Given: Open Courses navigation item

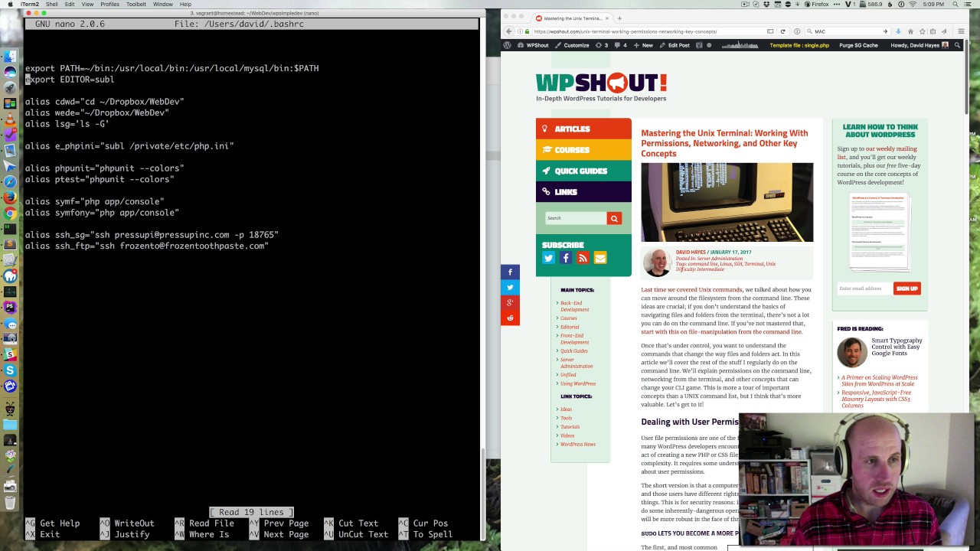Looking at the screenshot, I should coord(583,150).
